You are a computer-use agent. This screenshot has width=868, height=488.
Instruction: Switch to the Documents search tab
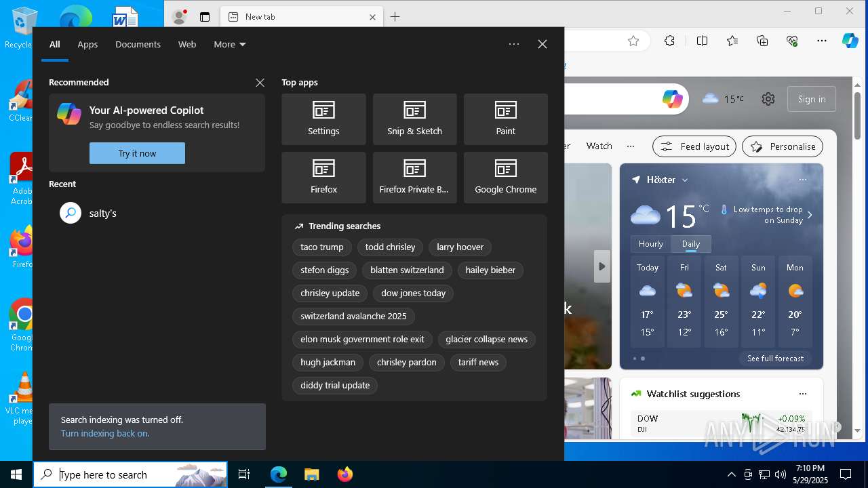(138, 44)
